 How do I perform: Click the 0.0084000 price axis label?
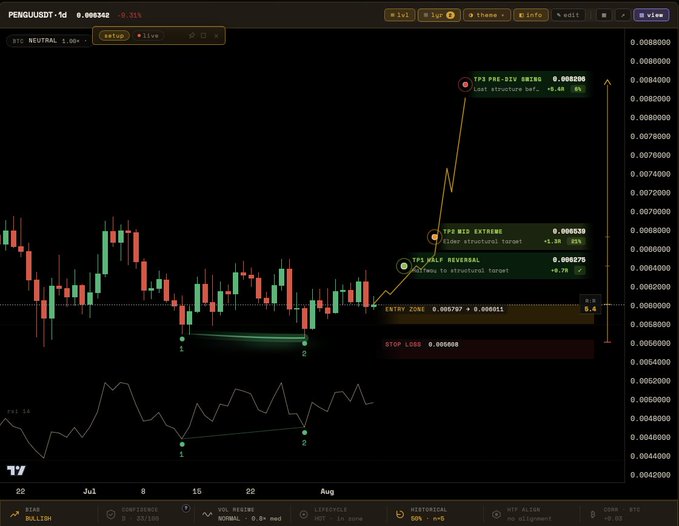point(650,80)
